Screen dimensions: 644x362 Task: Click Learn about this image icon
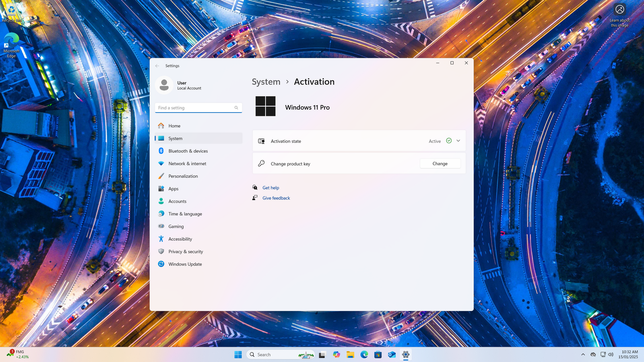[x=620, y=15]
